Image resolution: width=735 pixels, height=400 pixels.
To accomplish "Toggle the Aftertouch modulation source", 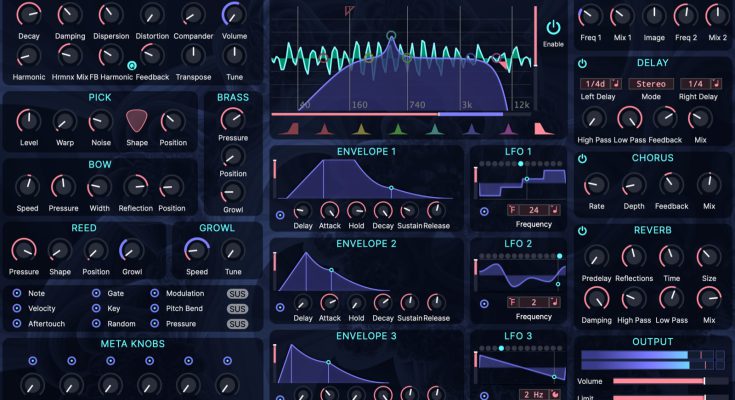I will pos(17,324).
